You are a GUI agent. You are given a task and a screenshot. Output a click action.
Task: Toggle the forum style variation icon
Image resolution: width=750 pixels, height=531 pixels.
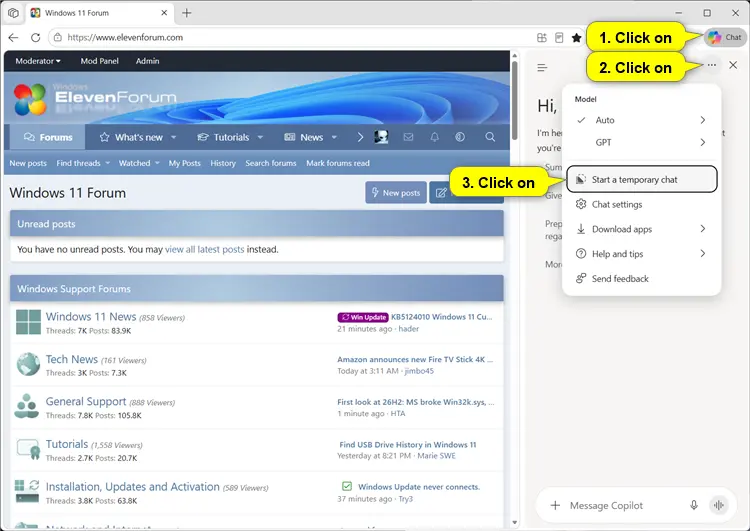[460, 137]
